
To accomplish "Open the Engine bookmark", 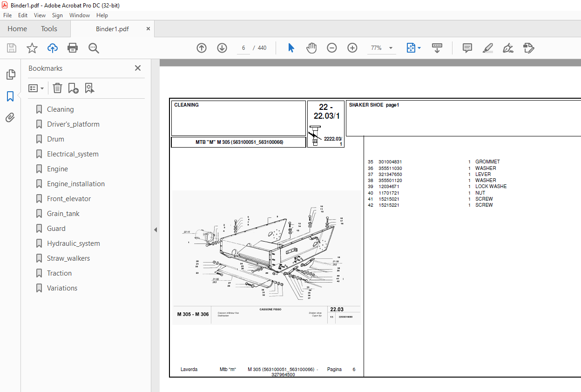I will click(57, 169).
